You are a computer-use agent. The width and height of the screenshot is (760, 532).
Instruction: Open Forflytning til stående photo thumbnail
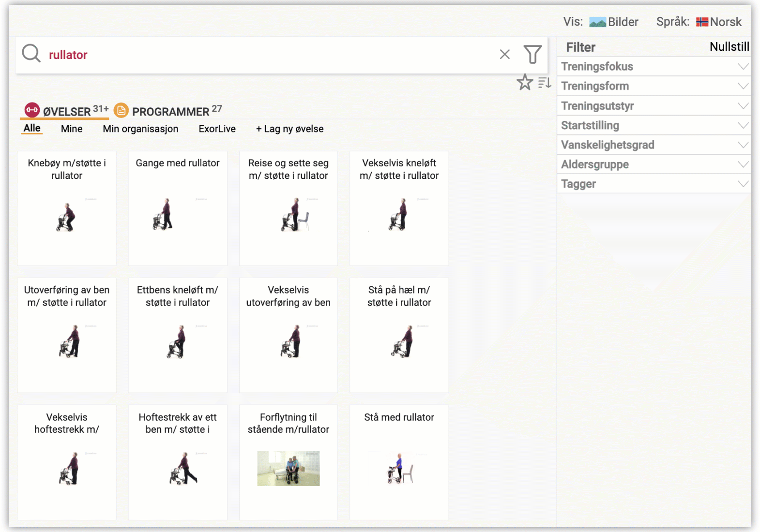pos(289,468)
